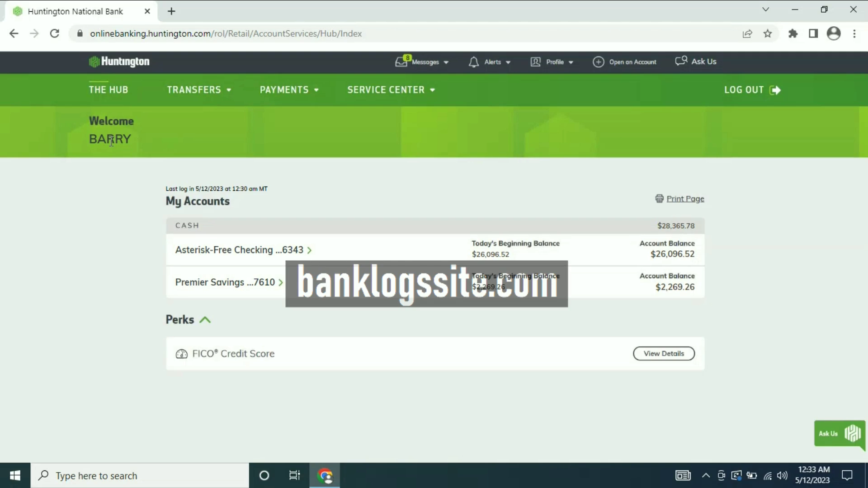Click the Huntington logo icon
Image resolution: width=868 pixels, height=488 pixels.
click(x=93, y=61)
